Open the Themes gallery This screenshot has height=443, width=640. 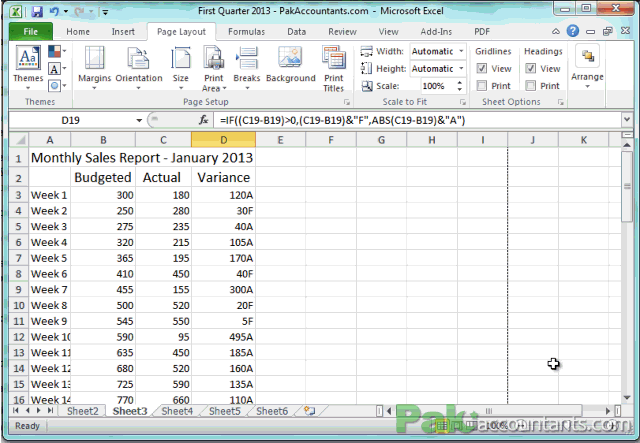tap(28, 68)
